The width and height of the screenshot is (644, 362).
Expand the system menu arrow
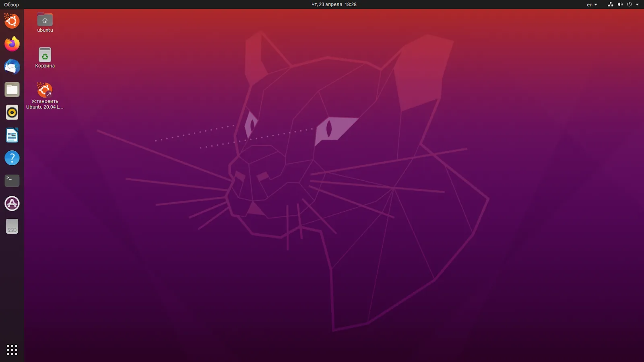pyautogui.click(x=637, y=4)
